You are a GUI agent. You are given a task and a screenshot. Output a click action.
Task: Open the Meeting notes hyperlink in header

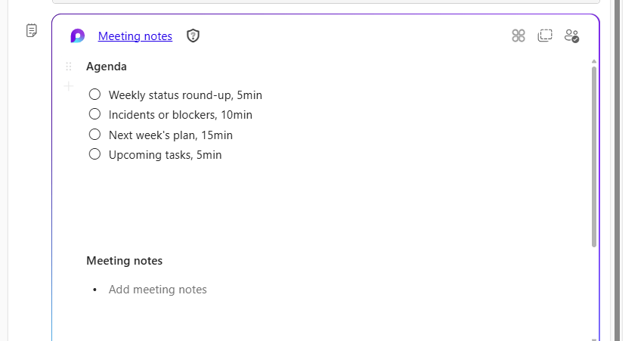[x=135, y=36]
